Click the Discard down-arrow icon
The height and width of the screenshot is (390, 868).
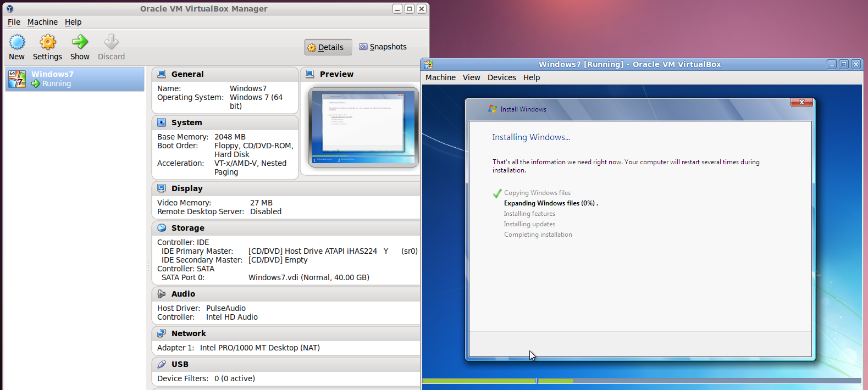(111, 42)
